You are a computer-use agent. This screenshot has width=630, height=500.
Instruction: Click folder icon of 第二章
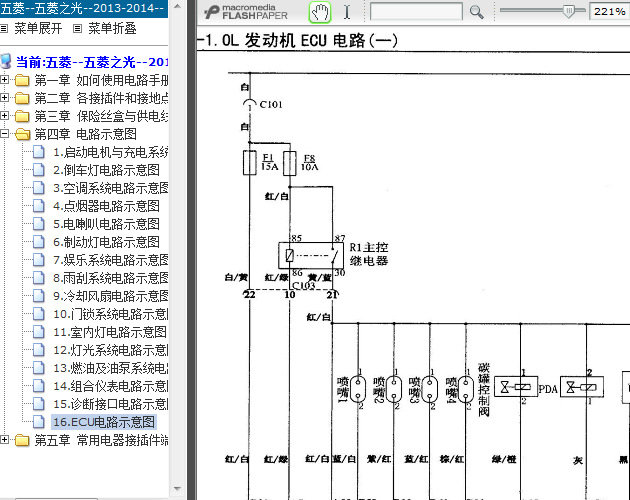(x=22, y=98)
